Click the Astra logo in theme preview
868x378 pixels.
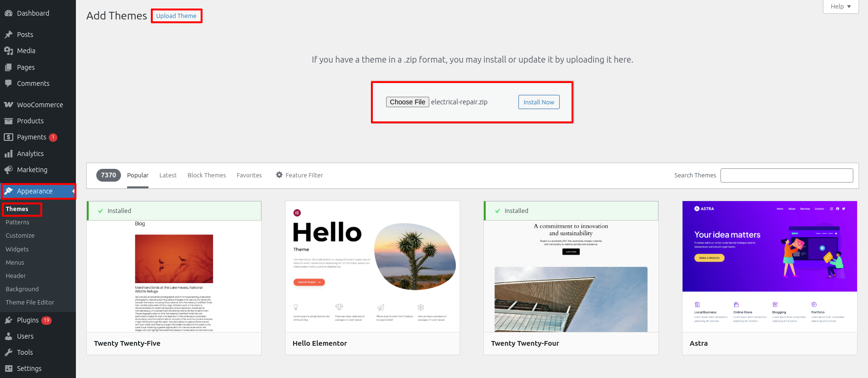coord(704,209)
